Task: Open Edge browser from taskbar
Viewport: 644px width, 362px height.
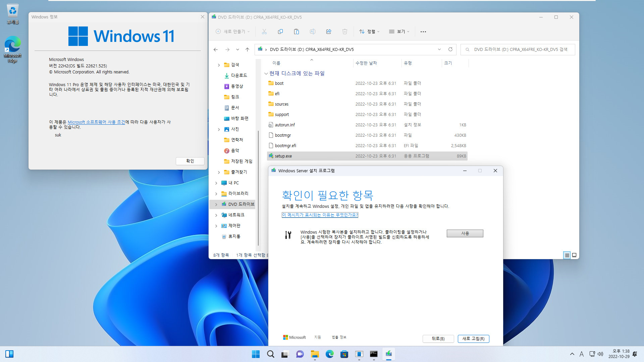Action: [329, 354]
